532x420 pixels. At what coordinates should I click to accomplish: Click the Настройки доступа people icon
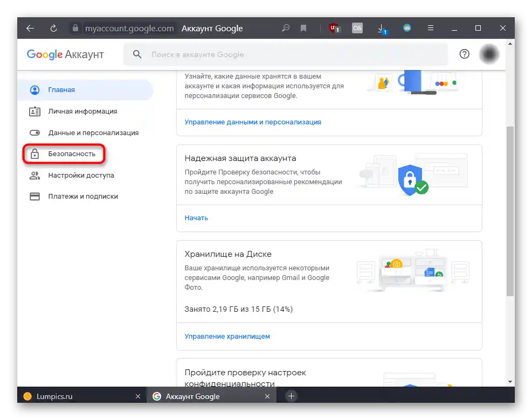click(34, 176)
